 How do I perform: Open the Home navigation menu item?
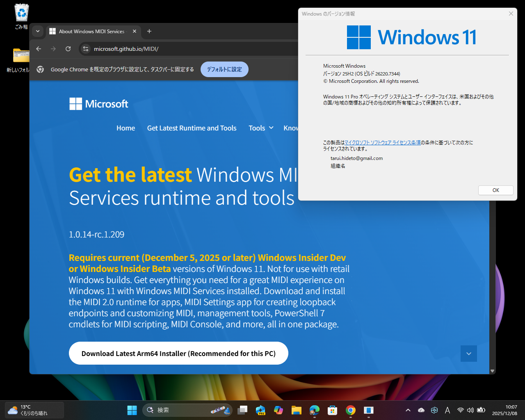click(126, 128)
